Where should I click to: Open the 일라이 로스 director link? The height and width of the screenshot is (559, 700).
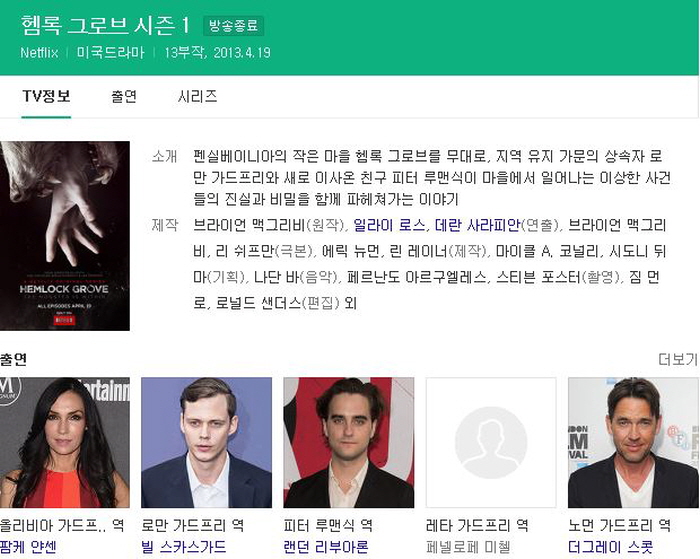tap(389, 225)
